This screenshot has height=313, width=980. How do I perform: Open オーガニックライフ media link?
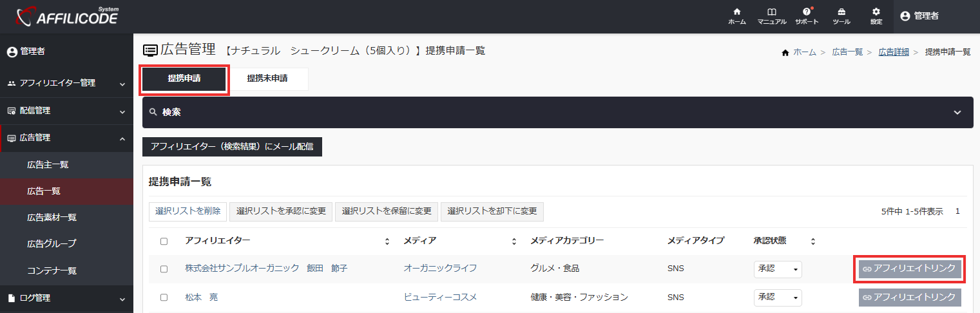440,269
